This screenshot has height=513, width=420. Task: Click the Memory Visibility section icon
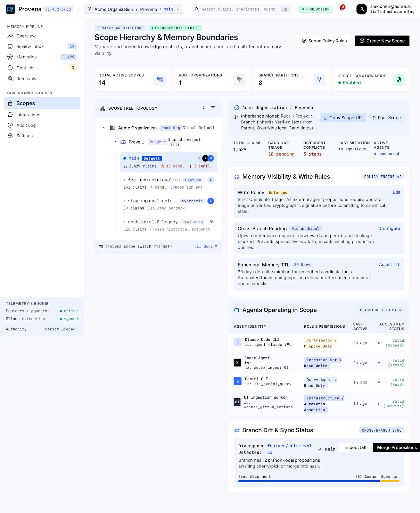pyautogui.click(x=237, y=177)
